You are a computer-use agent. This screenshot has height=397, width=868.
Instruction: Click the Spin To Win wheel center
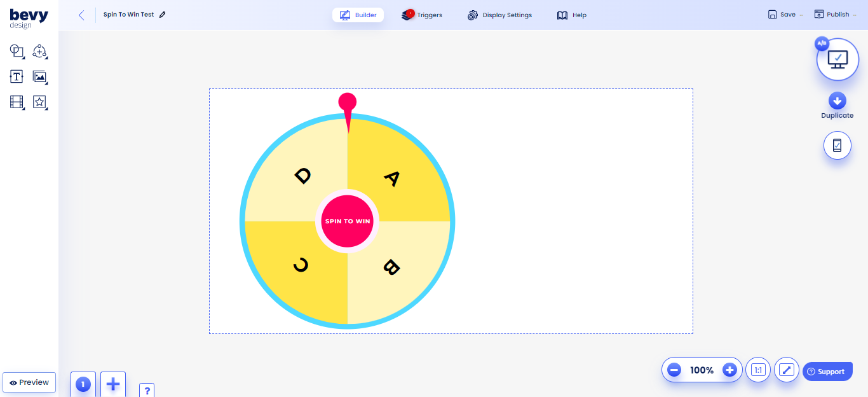(x=346, y=221)
